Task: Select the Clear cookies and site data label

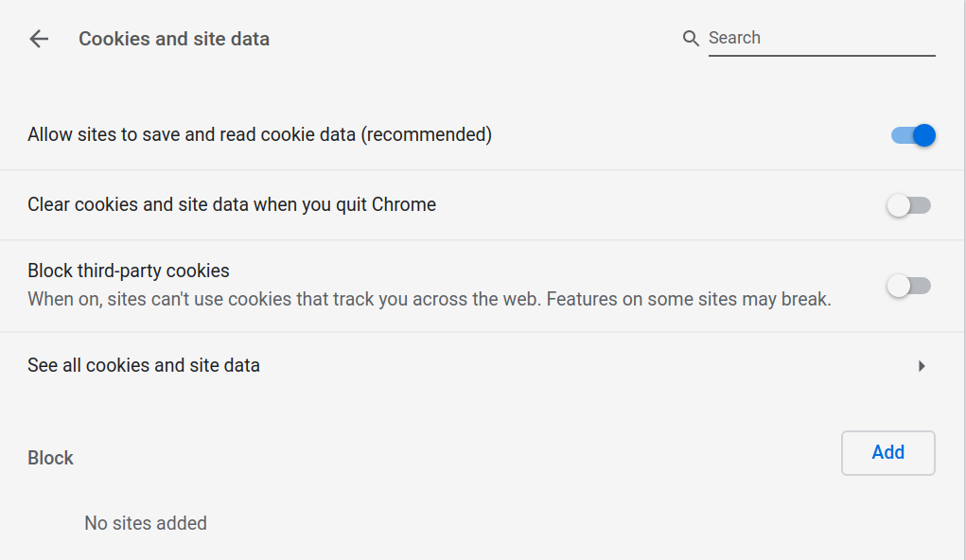Action: (232, 204)
